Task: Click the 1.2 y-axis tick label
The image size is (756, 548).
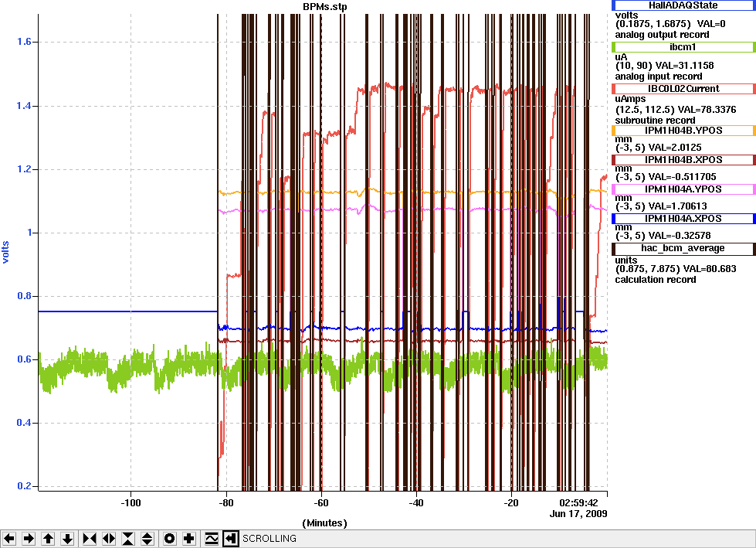Action: click(24, 169)
